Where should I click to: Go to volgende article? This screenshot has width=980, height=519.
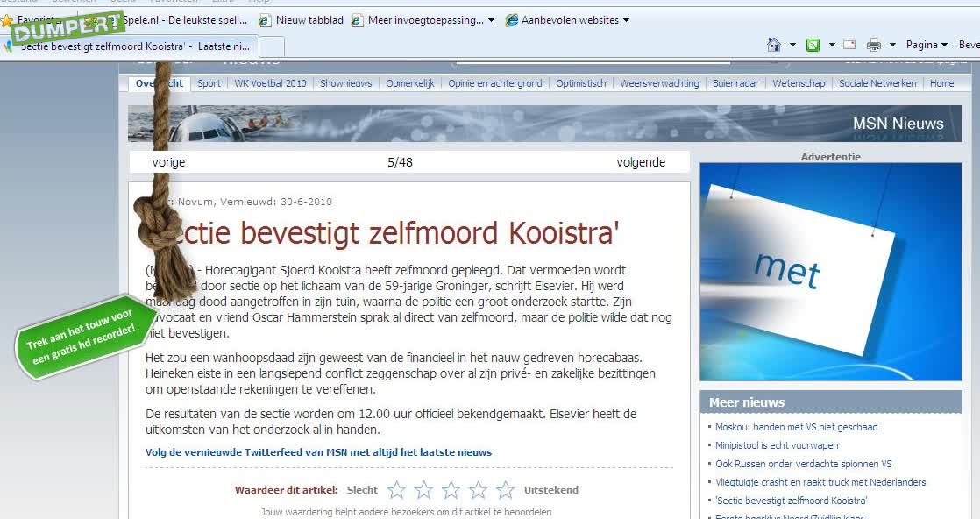[641, 162]
